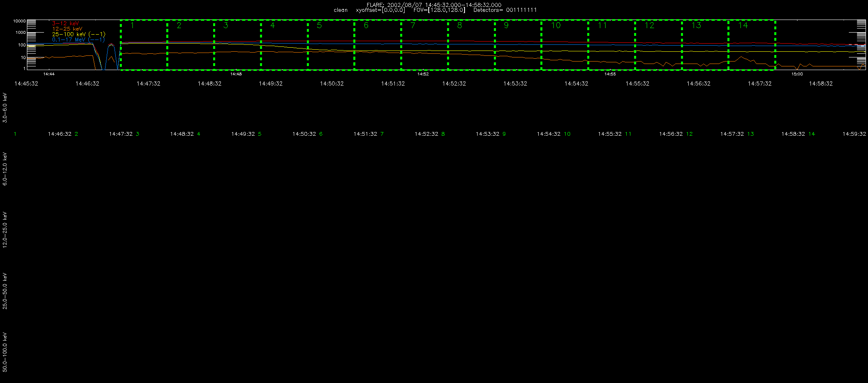Click the blue '0.1-17 MeV (--1)' legend entry

[78, 40]
